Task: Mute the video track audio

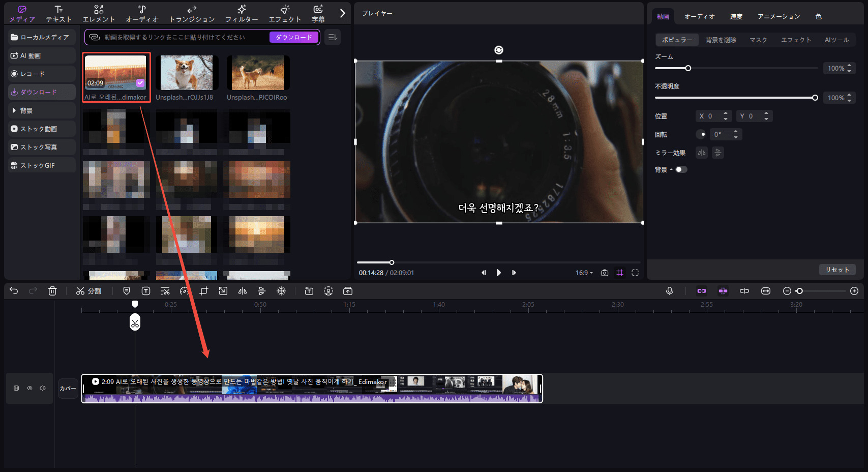Action: (x=43, y=388)
